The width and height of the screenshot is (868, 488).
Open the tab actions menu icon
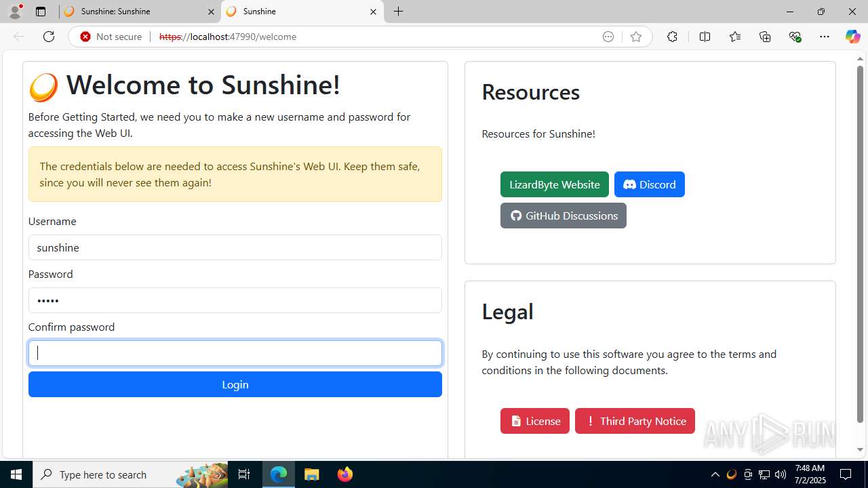pos(41,12)
